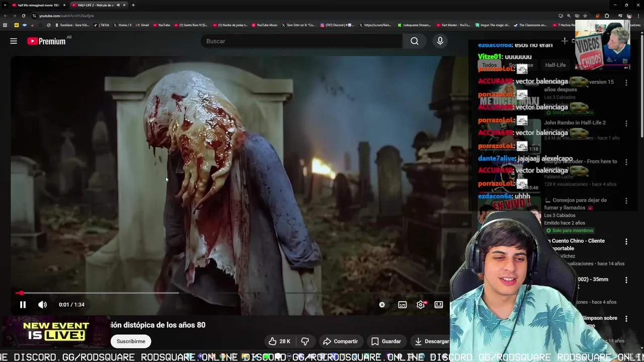Screen dimensions: 644x362
Task: Open the SoraSave bookmark
Action: [x=72, y=25]
